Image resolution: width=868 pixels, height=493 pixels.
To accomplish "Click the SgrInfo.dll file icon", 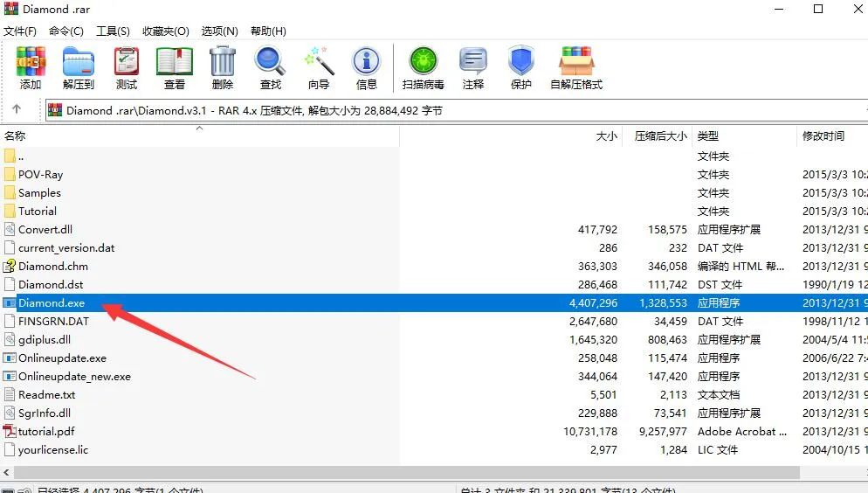I will click(x=10, y=413).
